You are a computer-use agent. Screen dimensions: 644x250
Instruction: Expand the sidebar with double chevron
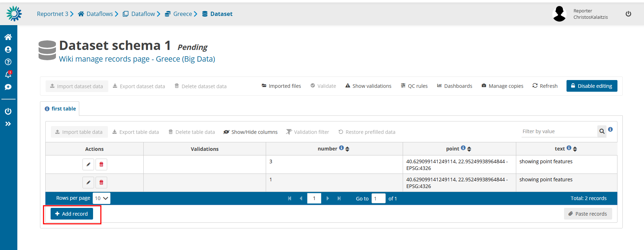pos(8,124)
